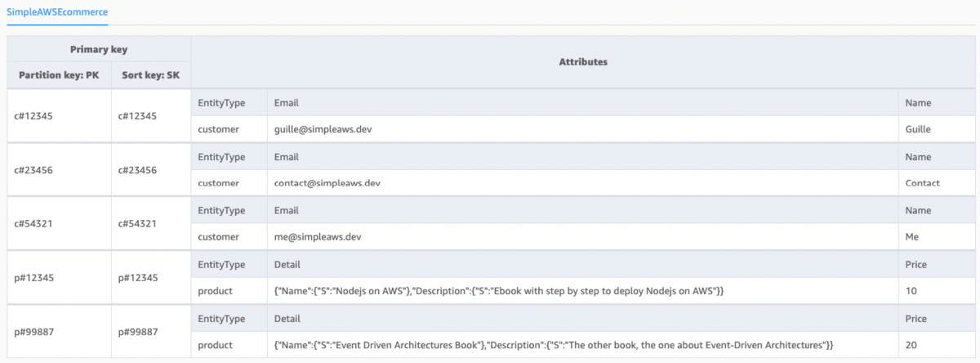Viewport: 980px width, 363px height.
Task: Select the Guille name value
Action: pos(918,129)
